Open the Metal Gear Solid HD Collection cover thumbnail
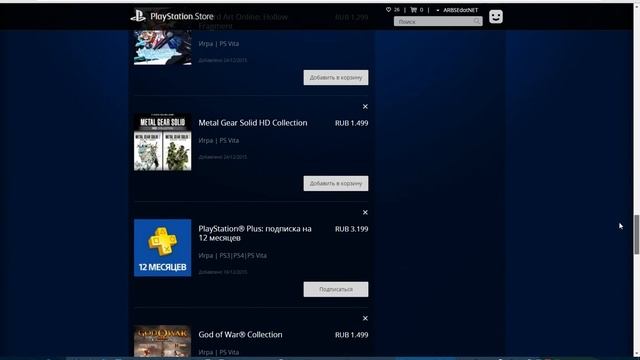The image size is (640, 360). (162, 142)
